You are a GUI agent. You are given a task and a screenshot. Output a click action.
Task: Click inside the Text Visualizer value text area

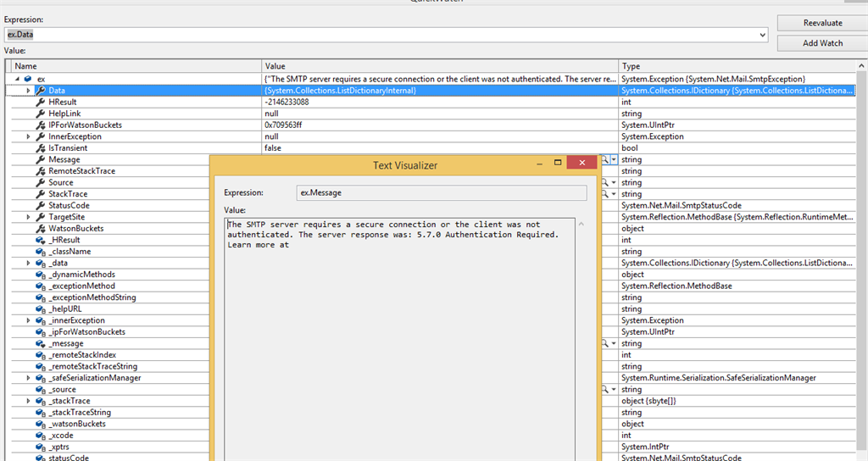[x=400, y=339]
